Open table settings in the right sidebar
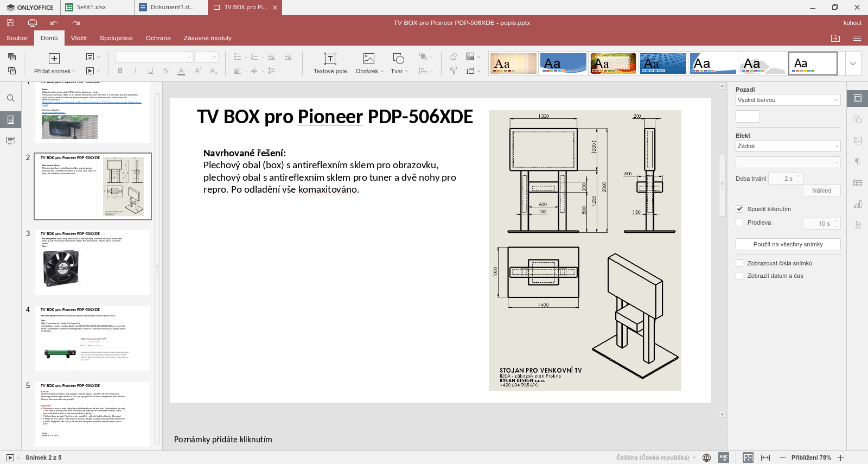 click(858, 183)
